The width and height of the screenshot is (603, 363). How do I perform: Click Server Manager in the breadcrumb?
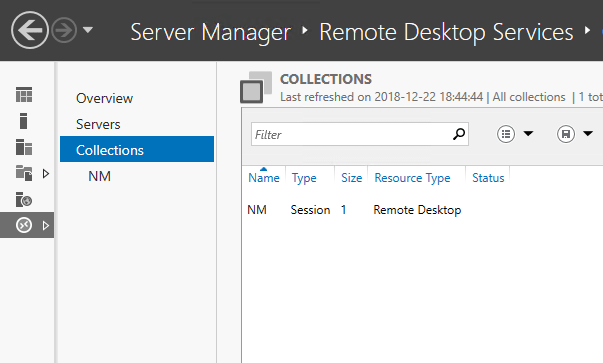tap(210, 32)
